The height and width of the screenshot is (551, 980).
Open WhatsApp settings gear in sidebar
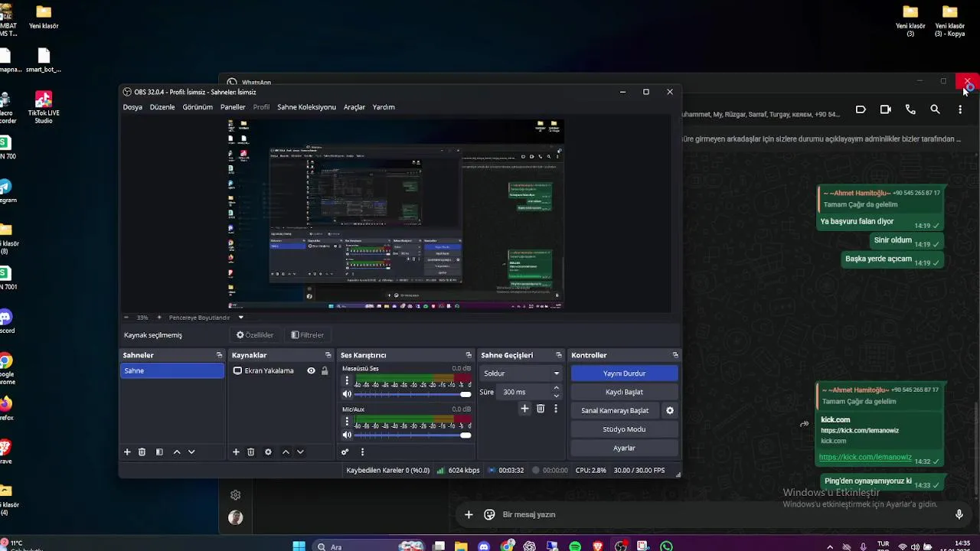(x=236, y=495)
